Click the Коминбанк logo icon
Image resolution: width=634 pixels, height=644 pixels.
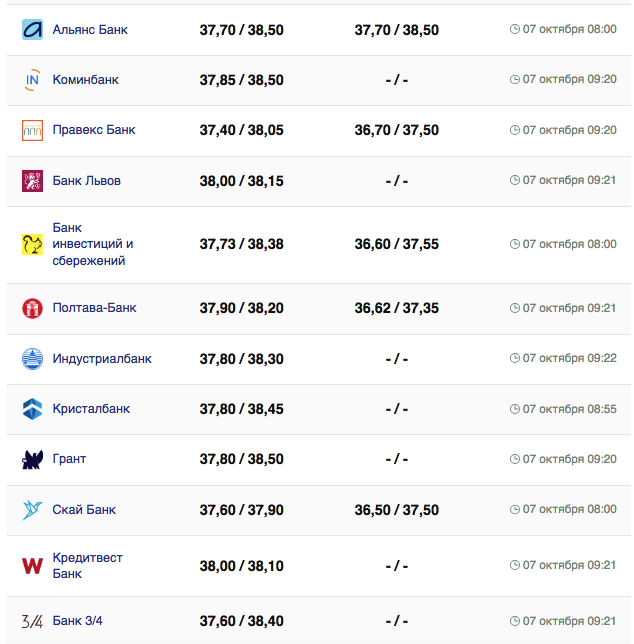point(32,80)
